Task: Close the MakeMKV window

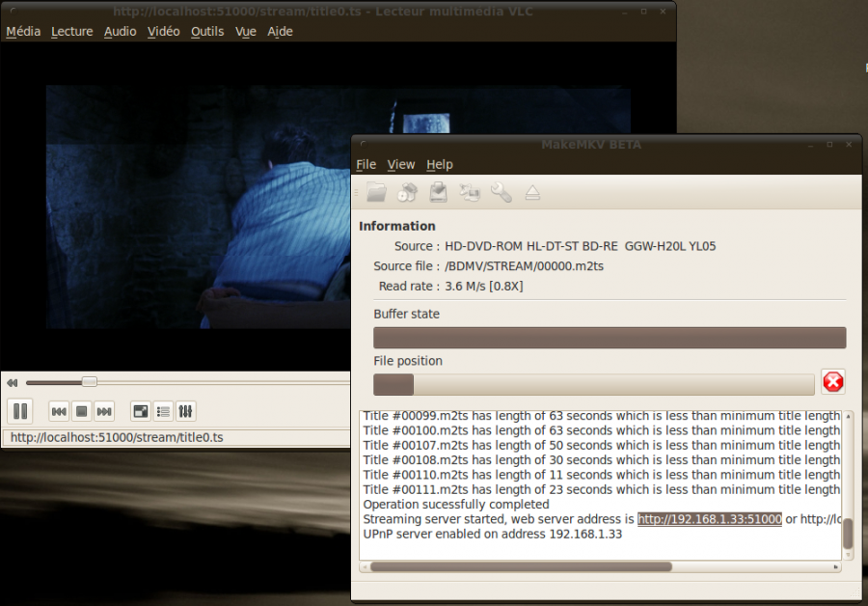Action: [x=849, y=145]
